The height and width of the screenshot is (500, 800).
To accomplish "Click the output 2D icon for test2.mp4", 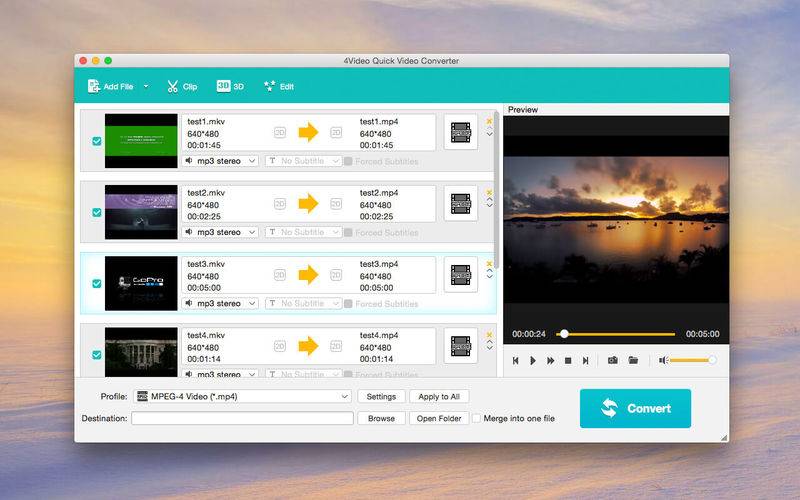I will pyautogui.click(x=336, y=204).
